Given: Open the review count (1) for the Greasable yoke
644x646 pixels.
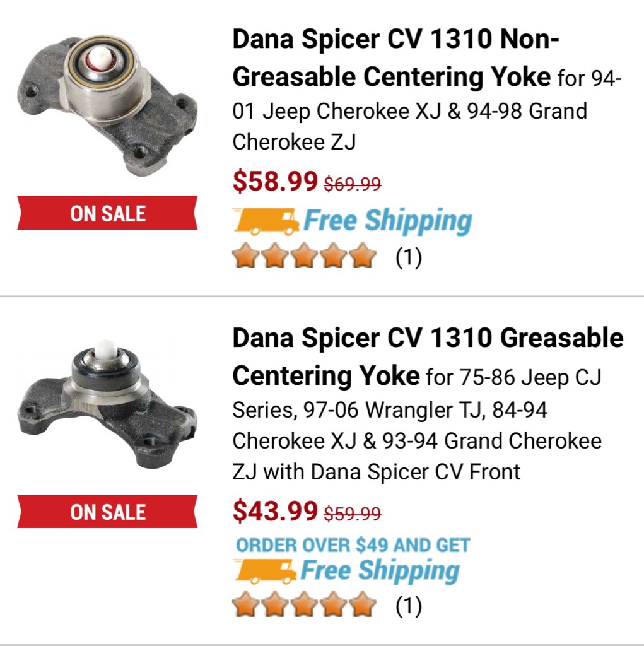Looking at the screenshot, I should [408, 607].
